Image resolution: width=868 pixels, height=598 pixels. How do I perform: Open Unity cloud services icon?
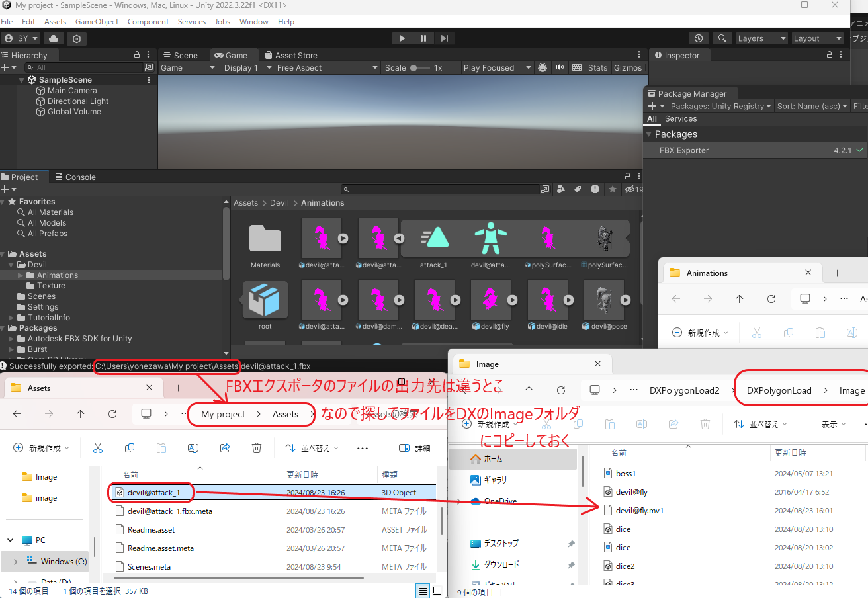click(x=54, y=38)
